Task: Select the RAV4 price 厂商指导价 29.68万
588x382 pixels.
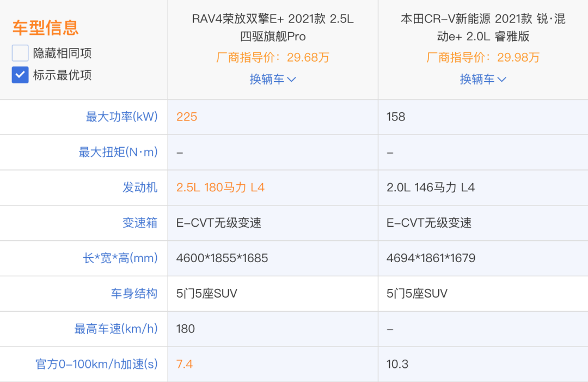Action: point(273,57)
